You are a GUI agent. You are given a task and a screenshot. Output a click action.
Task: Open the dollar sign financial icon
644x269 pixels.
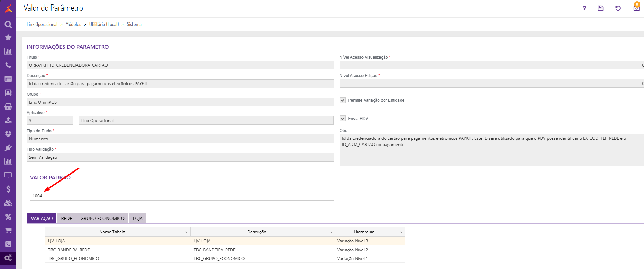8,189
